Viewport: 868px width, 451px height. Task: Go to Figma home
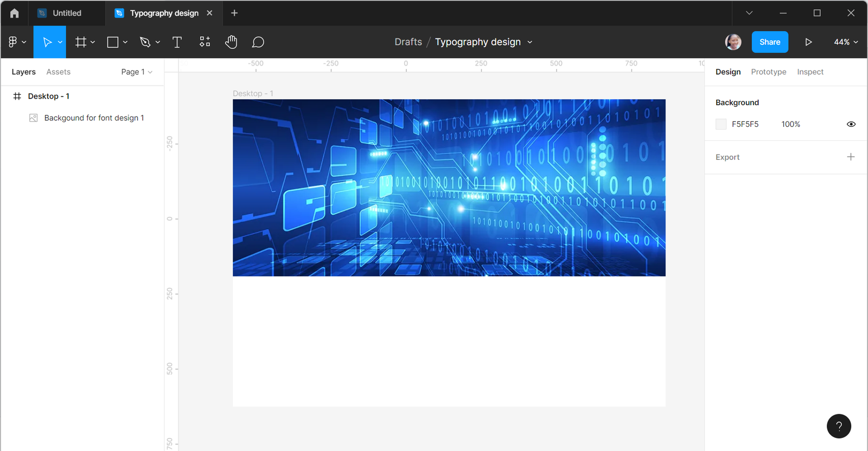click(15, 13)
